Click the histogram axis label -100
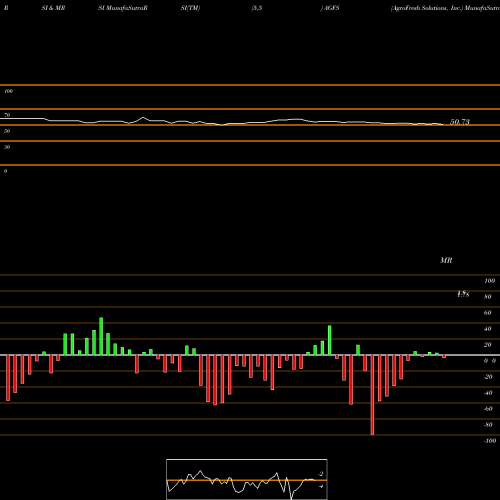 pyautogui.click(x=490, y=441)
